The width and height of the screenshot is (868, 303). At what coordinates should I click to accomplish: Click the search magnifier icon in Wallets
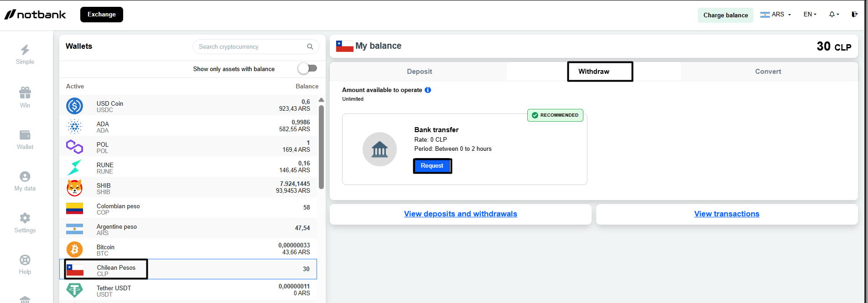310,46
